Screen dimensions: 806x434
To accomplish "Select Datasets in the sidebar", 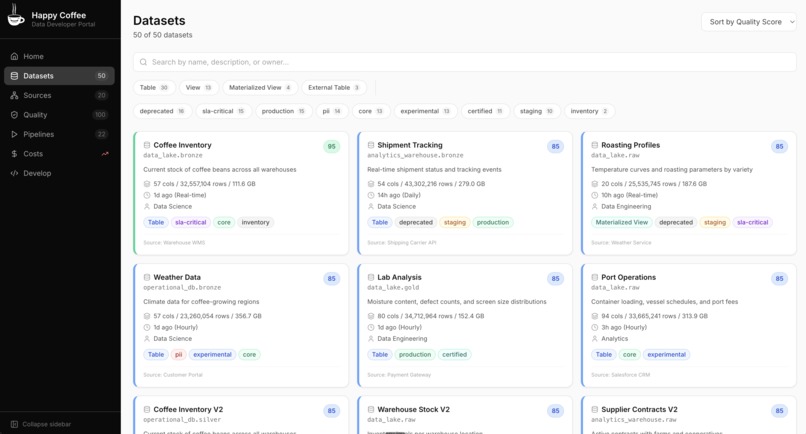I will [x=59, y=76].
